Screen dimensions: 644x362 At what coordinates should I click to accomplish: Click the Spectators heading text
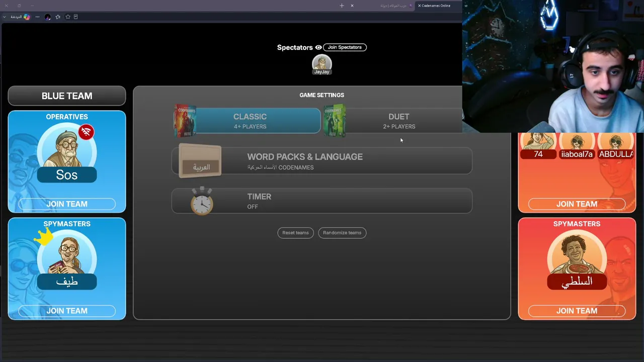click(x=295, y=47)
